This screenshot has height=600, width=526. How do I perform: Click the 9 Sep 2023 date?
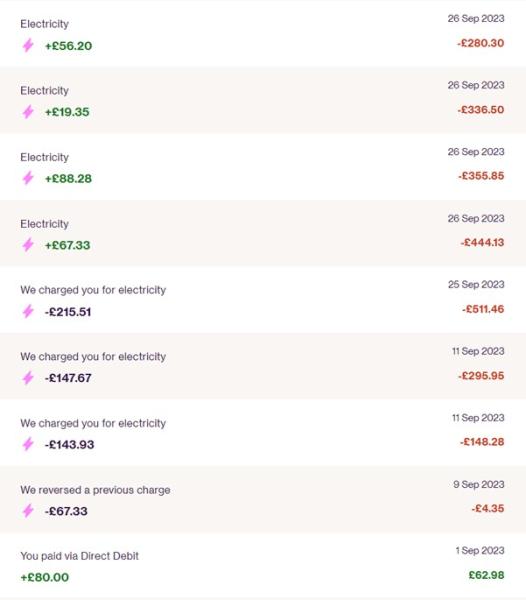tap(479, 484)
